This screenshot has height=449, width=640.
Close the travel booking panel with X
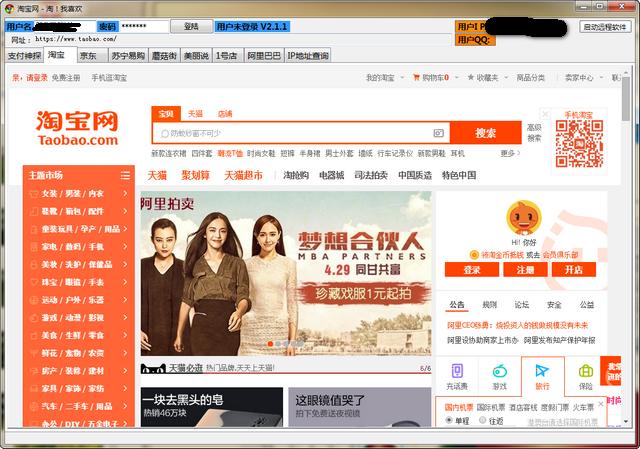pos(600,404)
